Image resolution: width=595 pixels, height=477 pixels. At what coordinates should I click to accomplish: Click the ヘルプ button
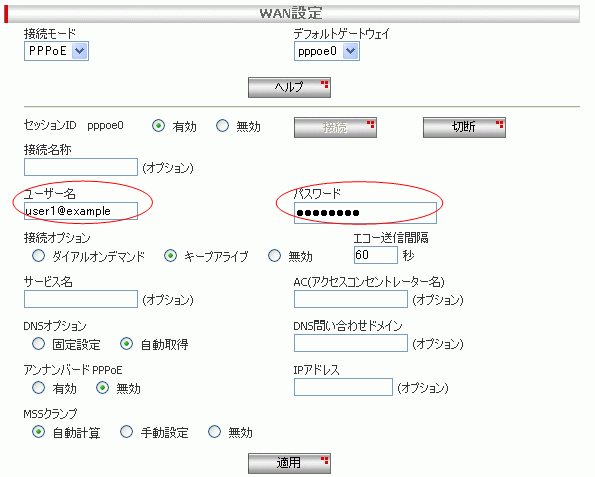pyautogui.click(x=289, y=88)
